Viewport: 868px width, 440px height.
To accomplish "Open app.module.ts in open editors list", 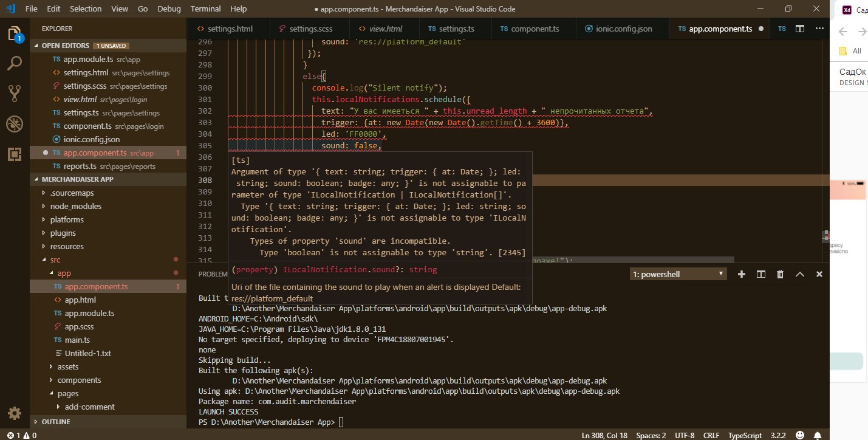I will (x=108, y=59).
